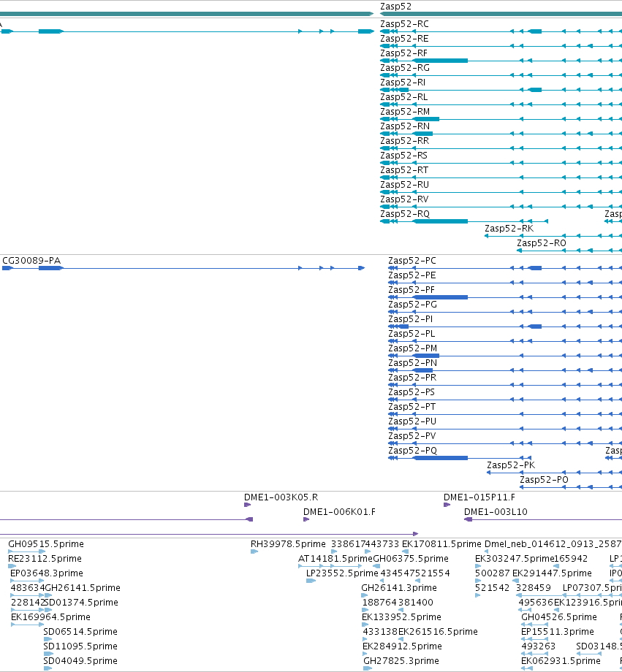622x672 pixels.
Task: Select polypeptide Zasp52-PR
Action: (x=412, y=377)
